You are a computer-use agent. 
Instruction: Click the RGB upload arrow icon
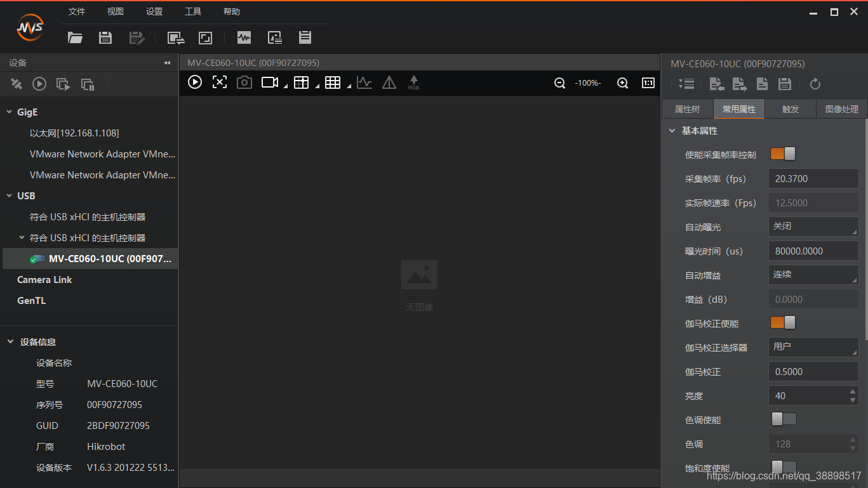pos(414,82)
